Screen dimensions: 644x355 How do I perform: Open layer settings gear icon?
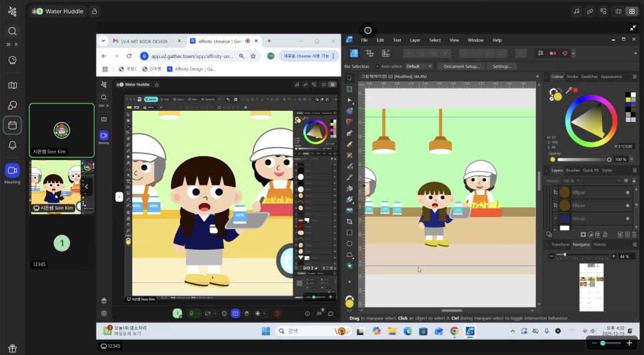point(626,180)
